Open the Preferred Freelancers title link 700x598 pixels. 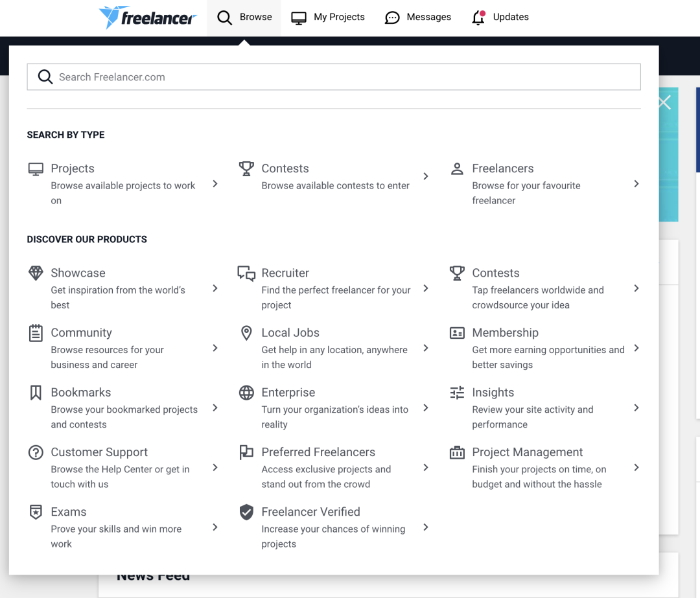[x=318, y=452]
